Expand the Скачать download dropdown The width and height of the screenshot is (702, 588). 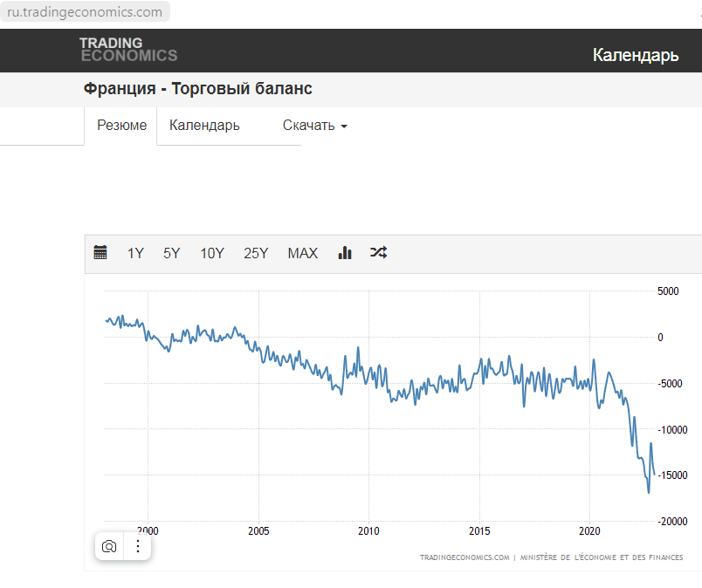pos(314,126)
